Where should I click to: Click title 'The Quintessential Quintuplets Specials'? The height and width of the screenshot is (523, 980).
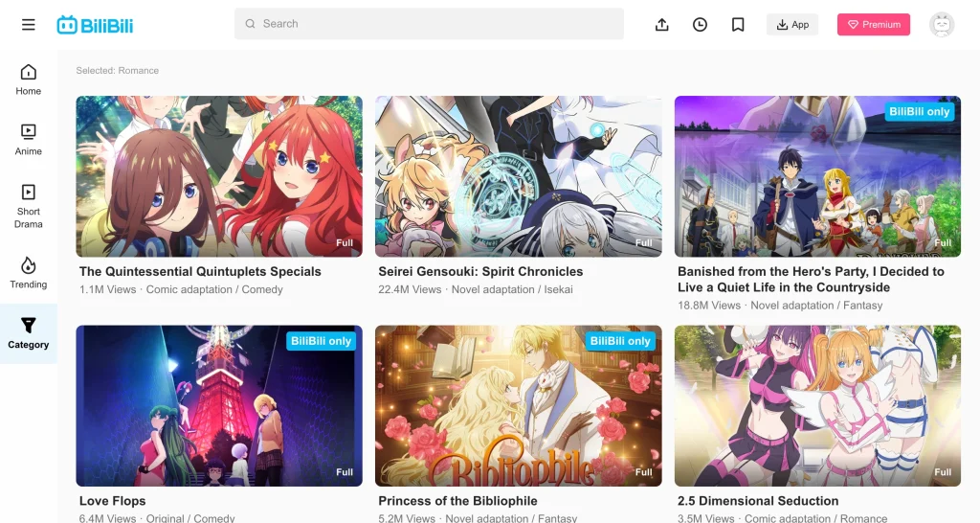click(x=200, y=271)
